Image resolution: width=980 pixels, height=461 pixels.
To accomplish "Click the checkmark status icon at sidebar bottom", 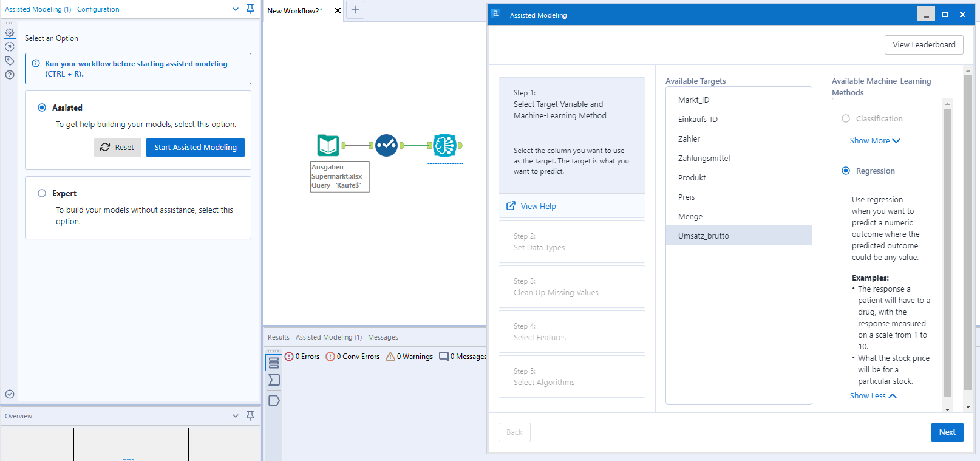I will point(10,394).
